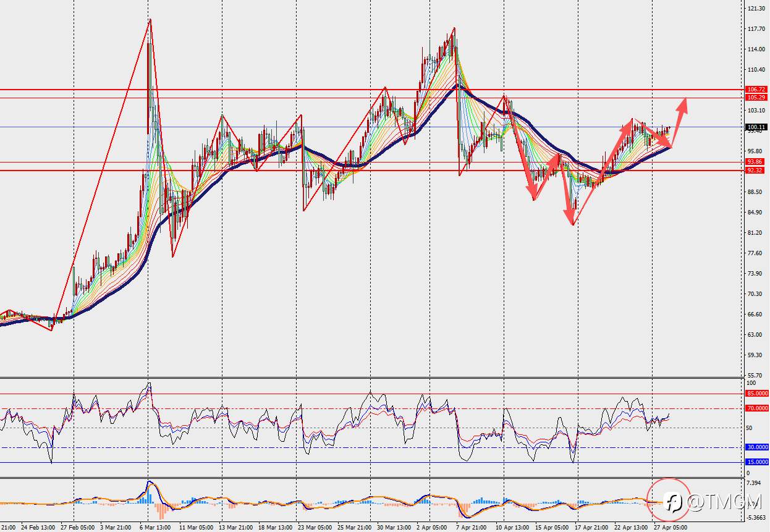Click the 59.30 price axis label
This screenshot has width=770, height=532.
click(x=755, y=355)
